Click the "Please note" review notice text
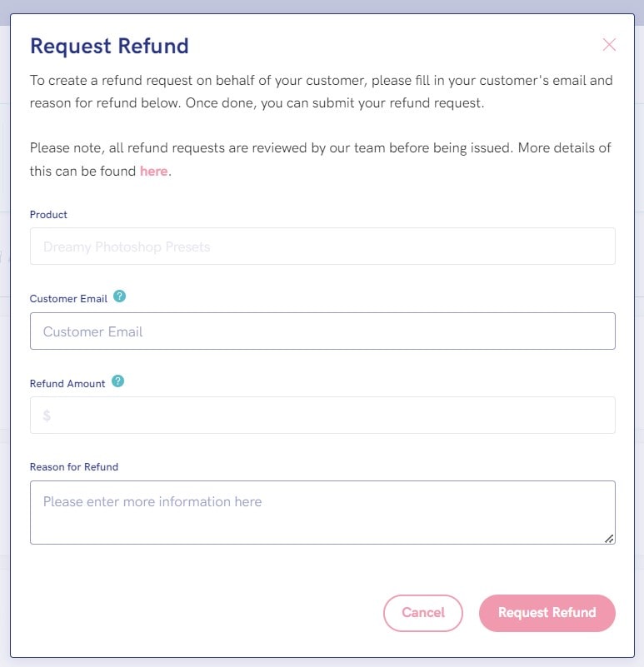 click(x=321, y=159)
